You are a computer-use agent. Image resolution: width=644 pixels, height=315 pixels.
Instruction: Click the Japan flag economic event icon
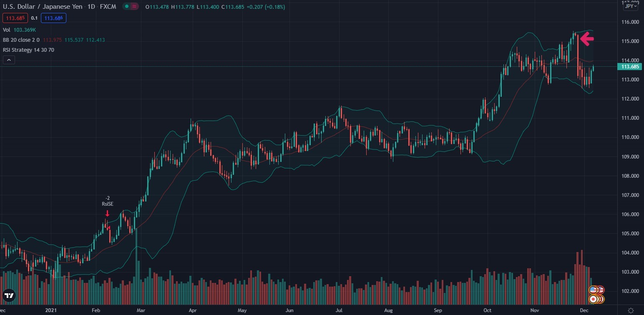[x=593, y=299]
